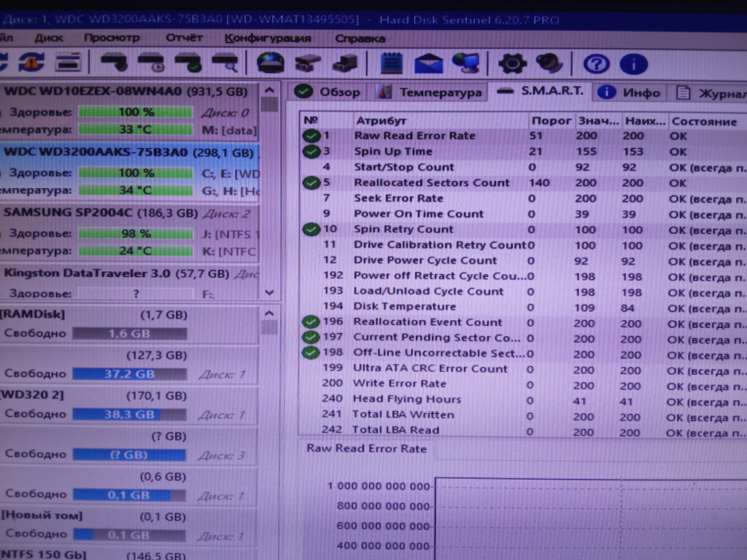Click the green check beside Current Pending Sector
Viewport: 747px width, 560px height.
pyautogui.click(x=311, y=337)
